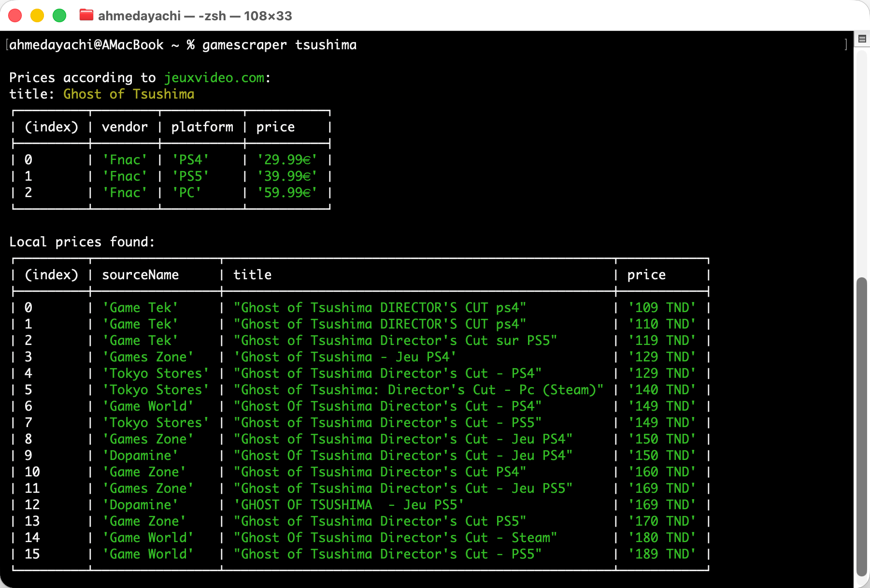
Task: Click the 'PS4' platform cell
Action: click(x=190, y=160)
